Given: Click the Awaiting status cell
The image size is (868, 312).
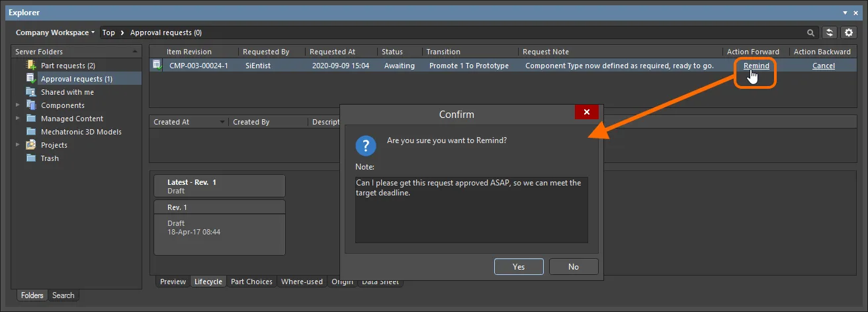Looking at the screenshot, I should tap(400, 66).
